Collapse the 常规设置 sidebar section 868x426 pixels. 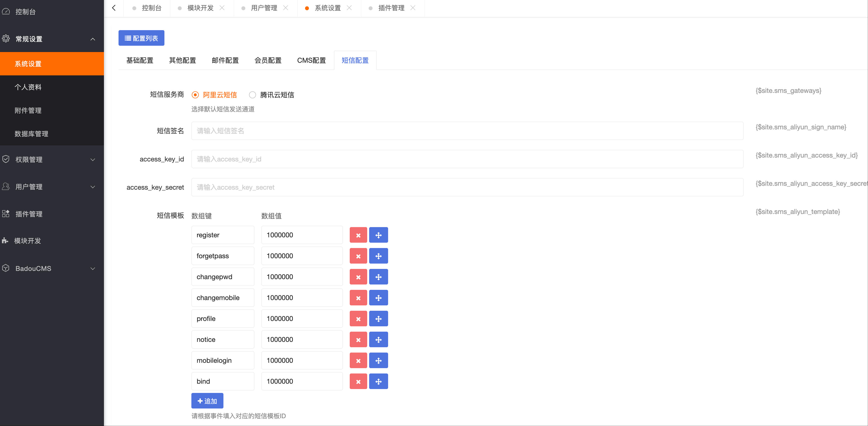[x=93, y=39]
